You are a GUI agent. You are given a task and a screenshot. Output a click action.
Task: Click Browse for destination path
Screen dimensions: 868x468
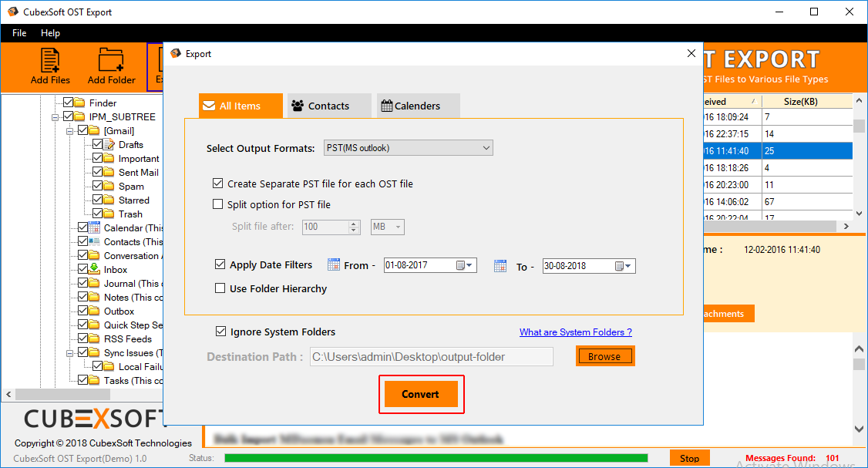(604, 356)
